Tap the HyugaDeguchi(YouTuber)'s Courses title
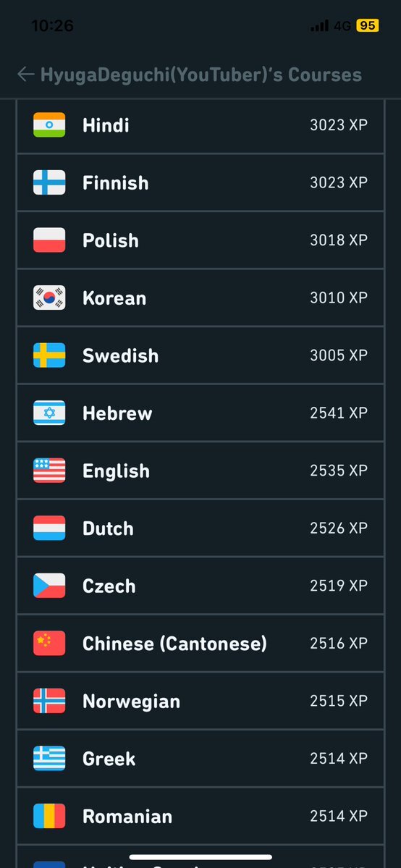This screenshot has height=868, width=401. [x=201, y=75]
